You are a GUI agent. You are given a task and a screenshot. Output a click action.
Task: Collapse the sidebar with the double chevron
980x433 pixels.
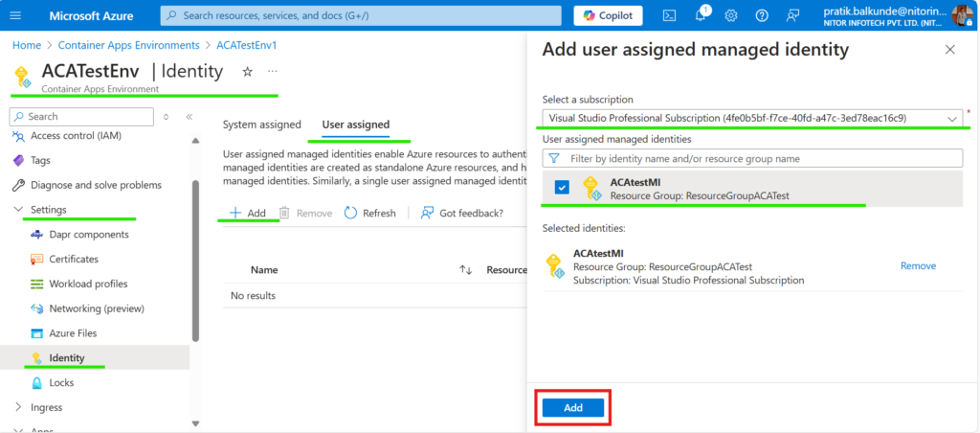[x=189, y=116]
